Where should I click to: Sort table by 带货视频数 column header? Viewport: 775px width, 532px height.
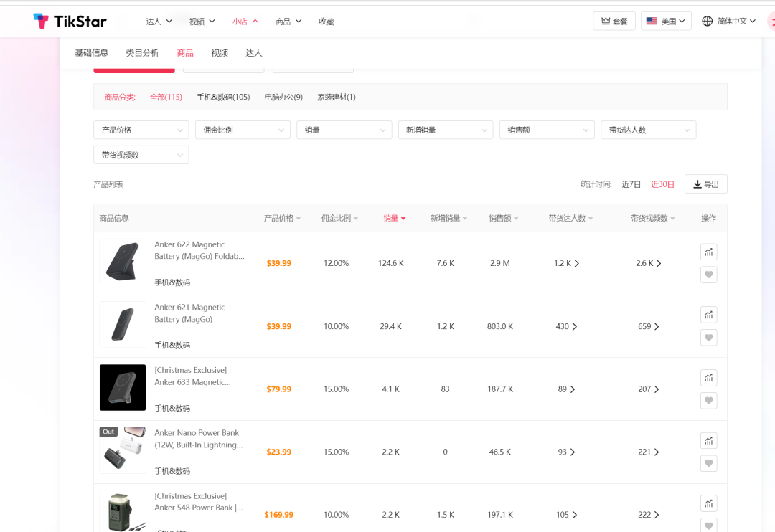653,218
